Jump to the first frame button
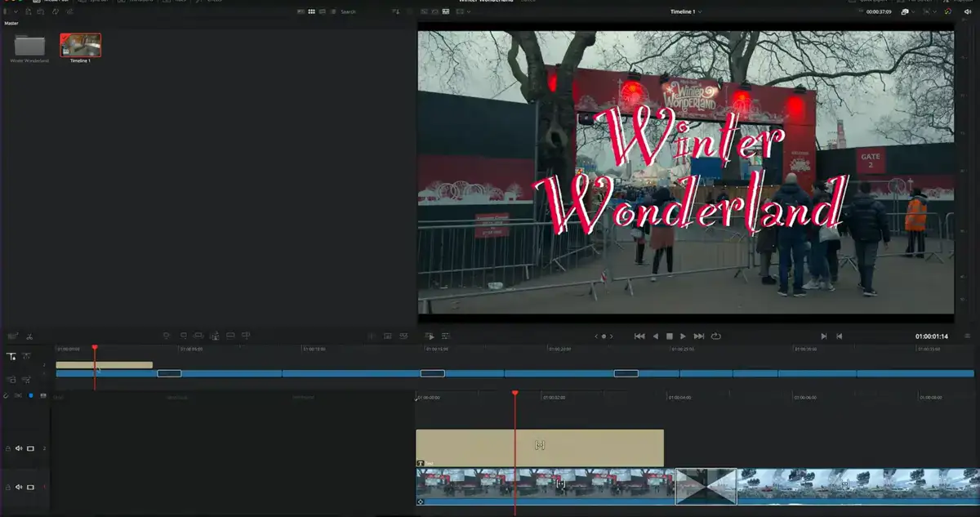 (x=639, y=336)
